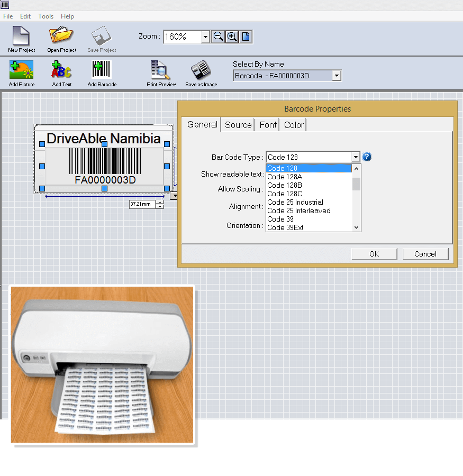Click the barcode list scroll down arrow

tap(356, 227)
